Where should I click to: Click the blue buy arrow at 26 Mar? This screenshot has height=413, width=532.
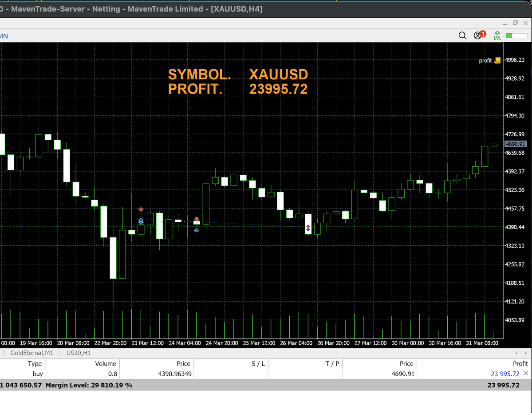pyautogui.click(x=308, y=230)
